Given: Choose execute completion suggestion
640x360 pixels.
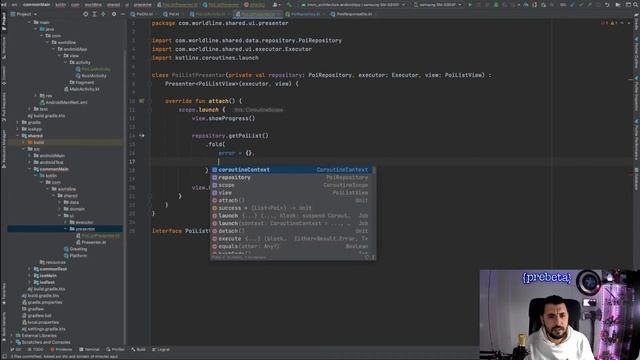Looking at the screenshot, I should pos(291,239).
